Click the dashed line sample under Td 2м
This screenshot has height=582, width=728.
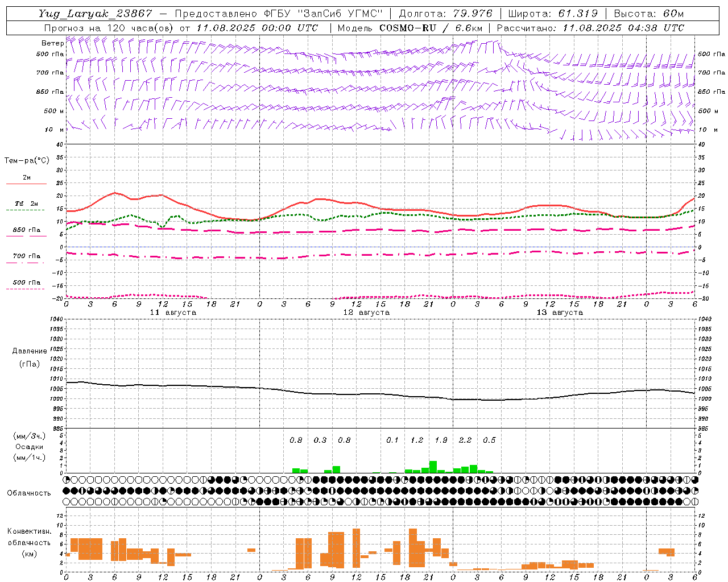(25, 210)
